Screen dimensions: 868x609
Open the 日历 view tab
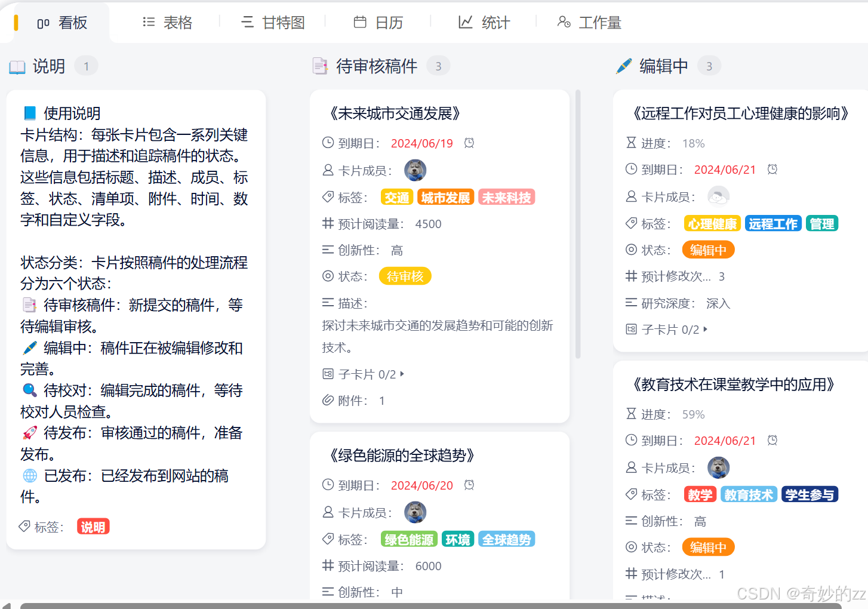coord(378,23)
